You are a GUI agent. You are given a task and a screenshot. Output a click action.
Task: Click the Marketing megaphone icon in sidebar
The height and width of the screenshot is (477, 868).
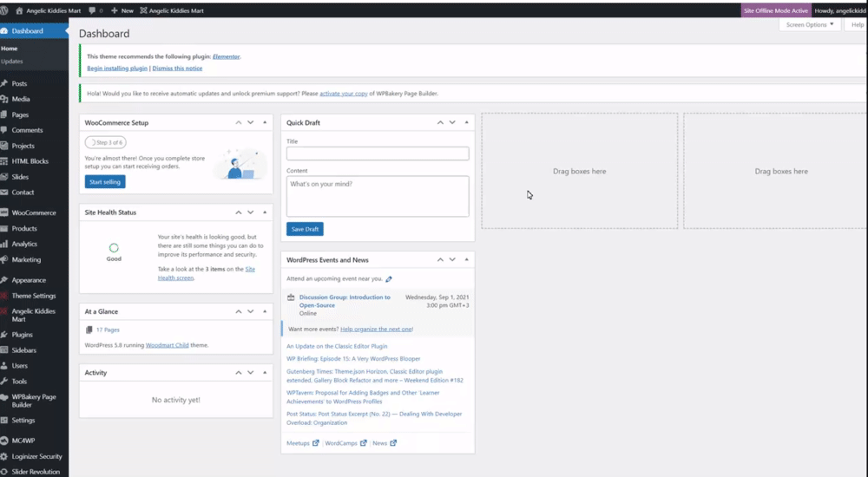click(3, 259)
